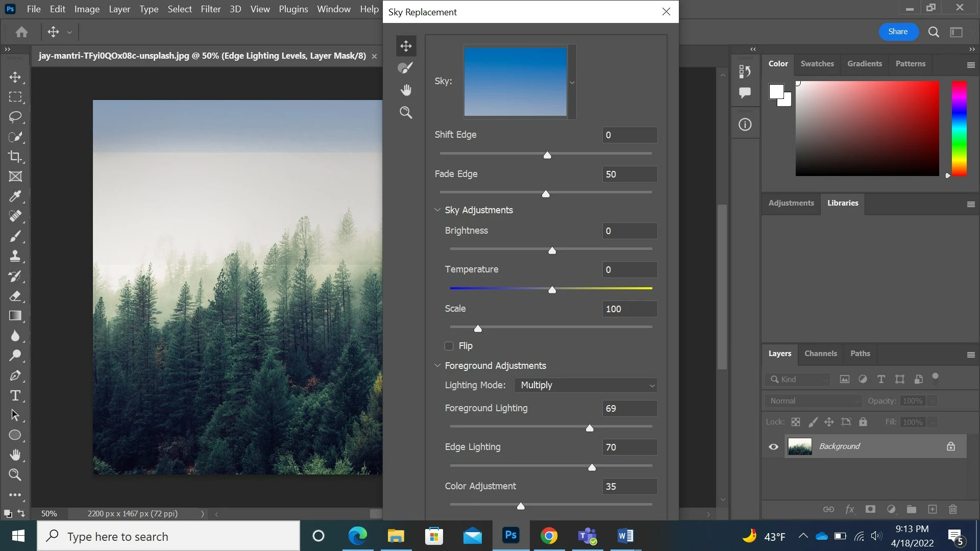
Task: Select the Lasso tool
Action: click(15, 117)
